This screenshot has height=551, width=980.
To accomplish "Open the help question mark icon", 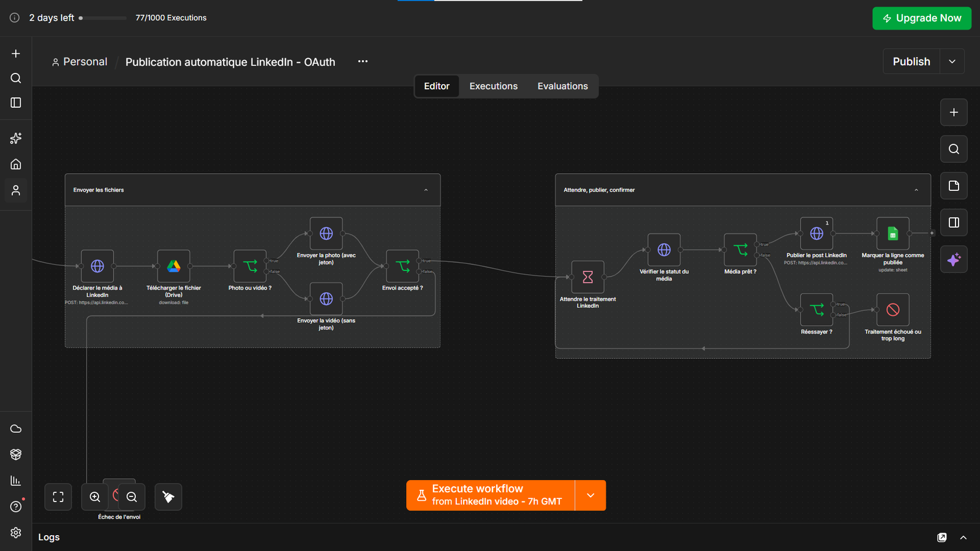I will [x=16, y=506].
